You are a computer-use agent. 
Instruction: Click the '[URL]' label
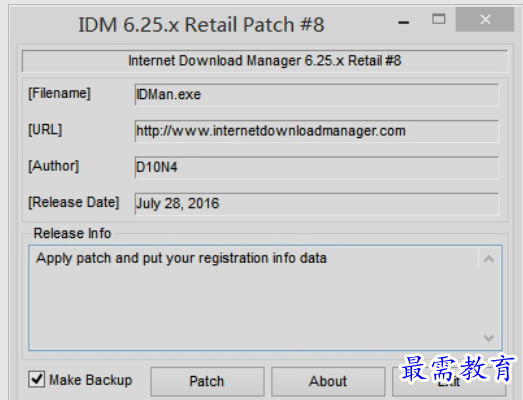click(x=45, y=129)
